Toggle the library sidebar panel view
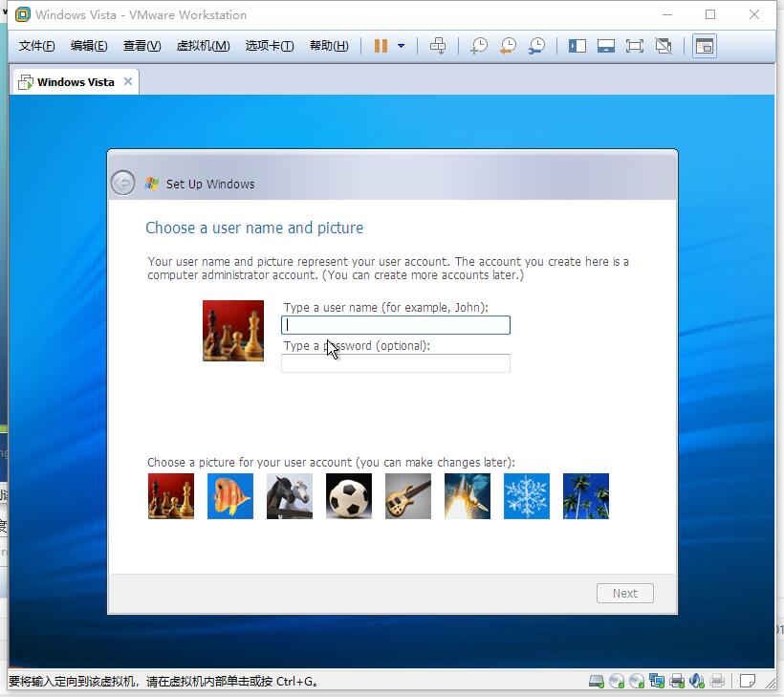Image resolution: width=784 pixels, height=697 pixels. point(577,46)
